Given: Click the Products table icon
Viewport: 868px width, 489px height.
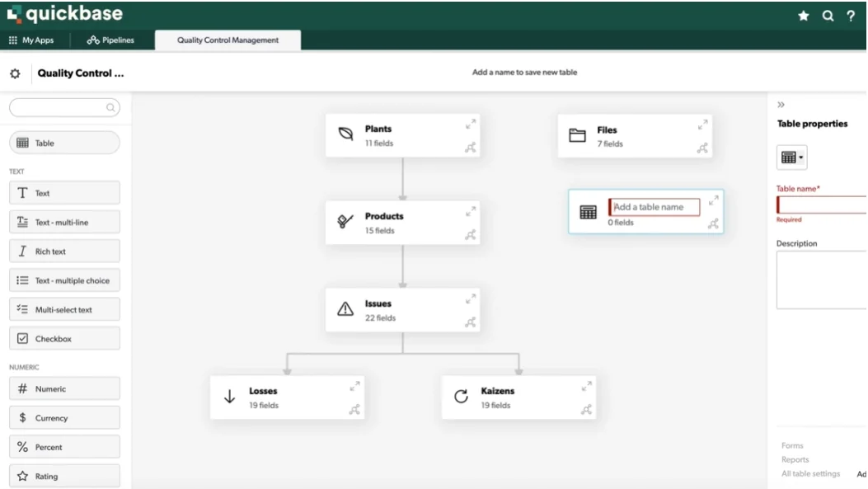Looking at the screenshot, I should [x=345, y=221].
